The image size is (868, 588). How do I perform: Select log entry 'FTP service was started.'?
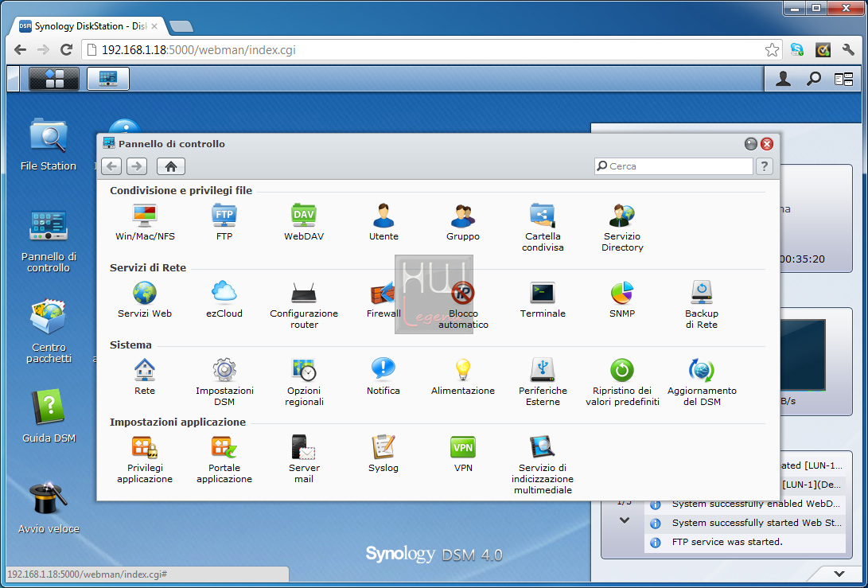point(745,542)
